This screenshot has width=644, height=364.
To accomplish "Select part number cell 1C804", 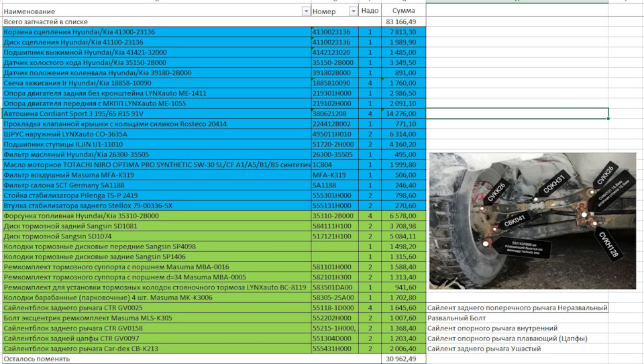I will coord(335,165).
